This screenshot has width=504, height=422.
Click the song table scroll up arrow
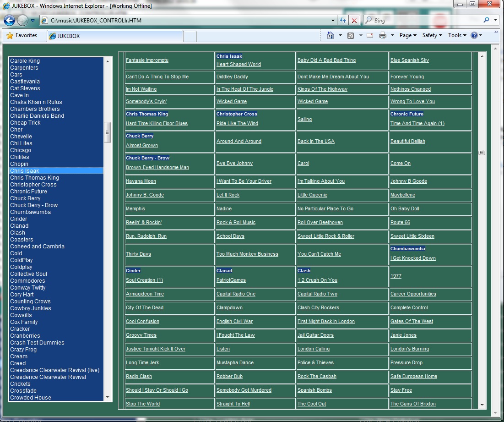click(x=482, y=56)
